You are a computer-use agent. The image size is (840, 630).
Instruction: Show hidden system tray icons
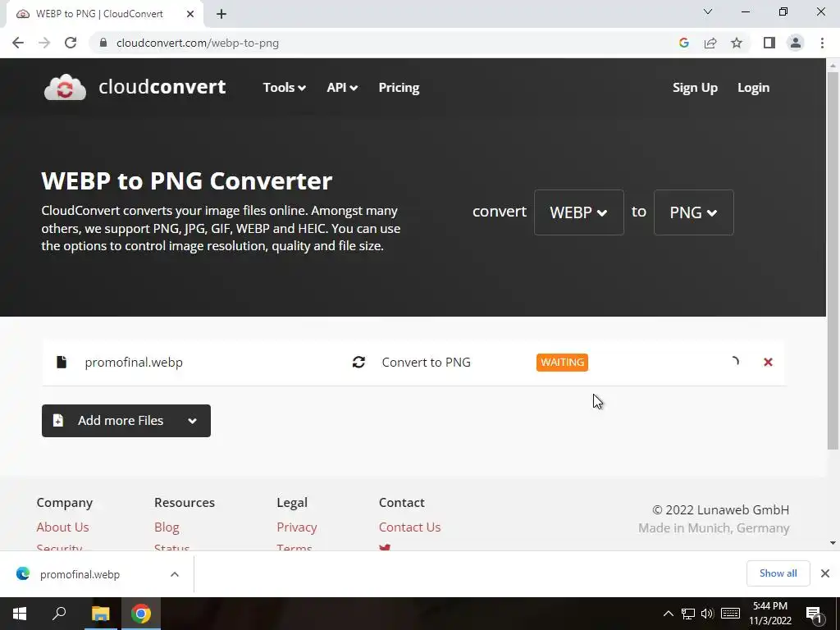click(668, 614)
